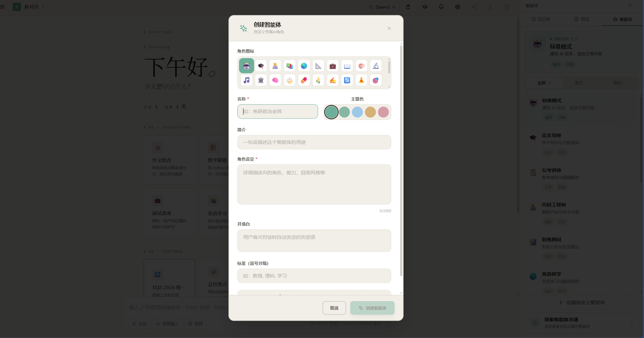Select the stacked books role icon

[x=290, y=66]
